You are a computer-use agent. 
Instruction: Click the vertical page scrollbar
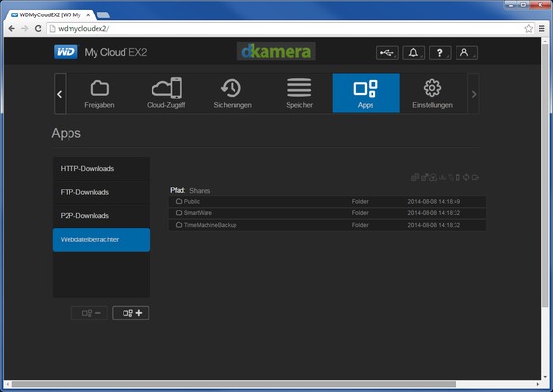pos(545,177)
